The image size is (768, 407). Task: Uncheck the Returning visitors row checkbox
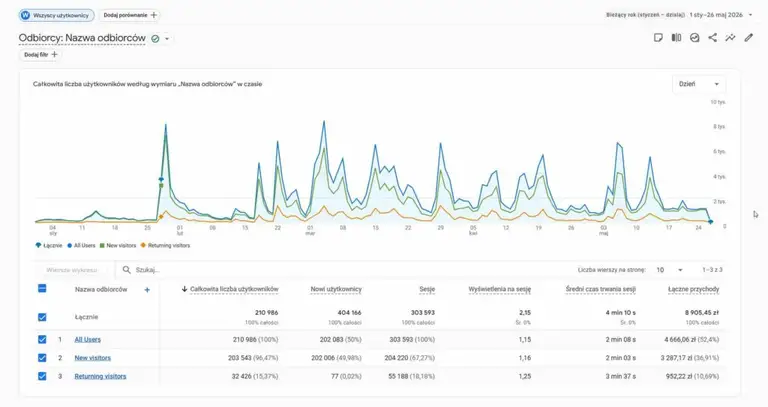pyautogui.click(x=42, y=377)
